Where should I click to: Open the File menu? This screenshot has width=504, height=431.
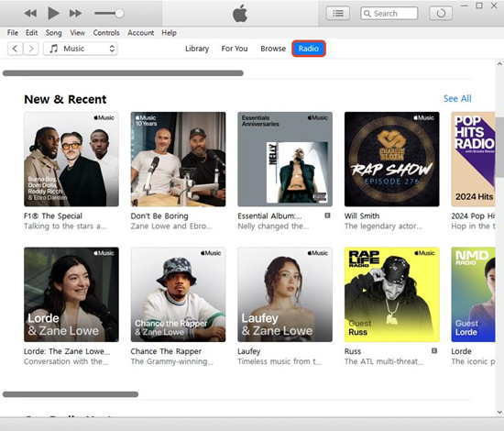pos(13,33)
